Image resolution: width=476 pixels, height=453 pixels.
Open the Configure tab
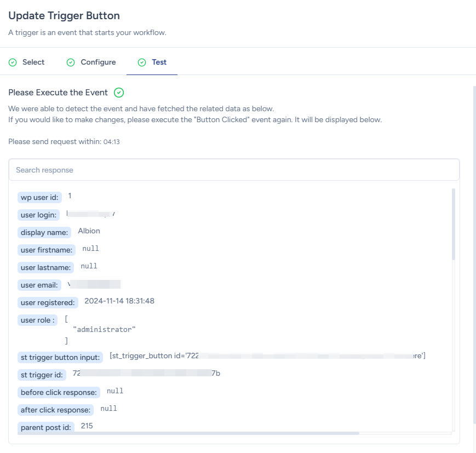pos(98,62)
